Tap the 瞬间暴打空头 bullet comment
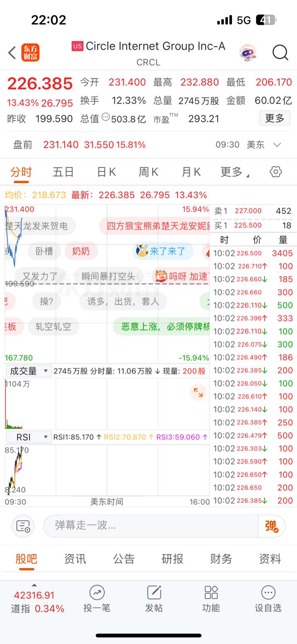297x644 pixels. click(108, 276)
